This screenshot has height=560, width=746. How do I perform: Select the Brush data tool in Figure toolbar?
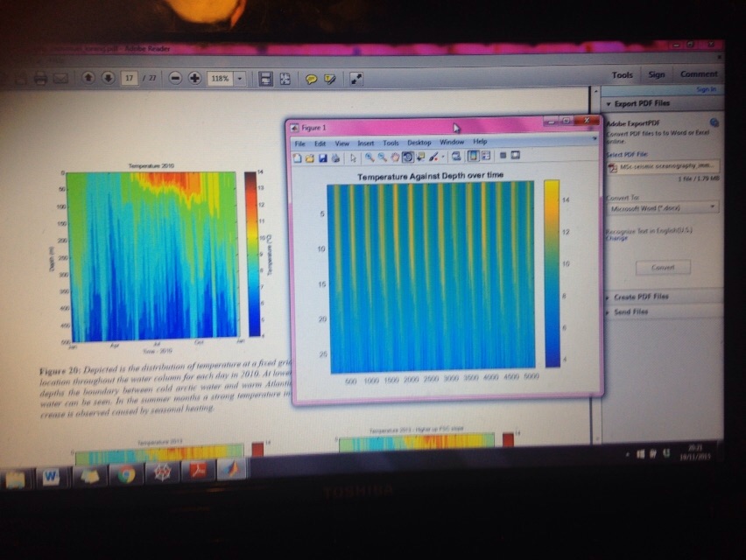pyautogui.click(x=433, y=157)
